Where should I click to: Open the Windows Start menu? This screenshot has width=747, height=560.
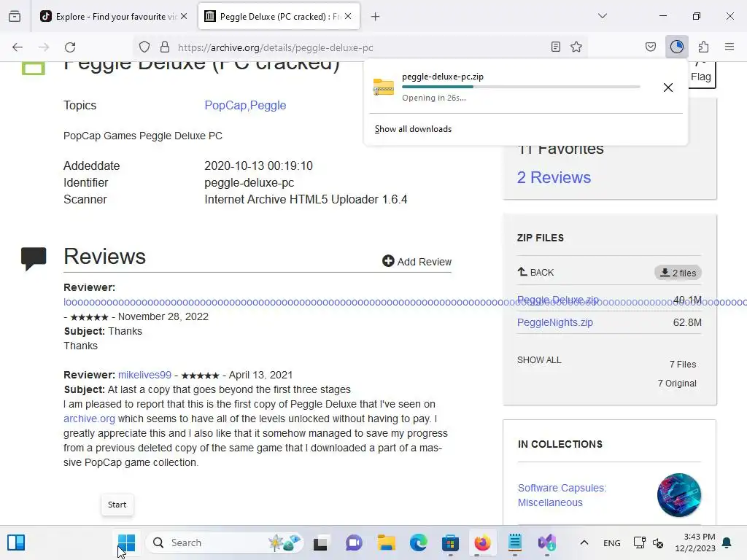click(x=127, y=542)
